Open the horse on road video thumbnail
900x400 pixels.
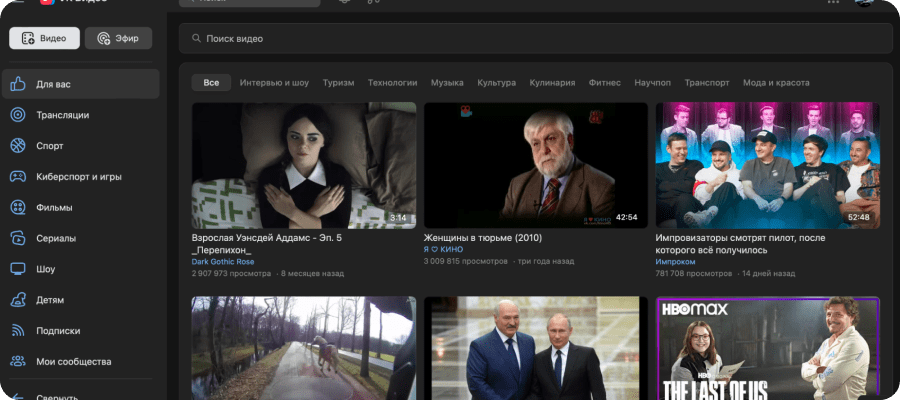tap(304, 348)
